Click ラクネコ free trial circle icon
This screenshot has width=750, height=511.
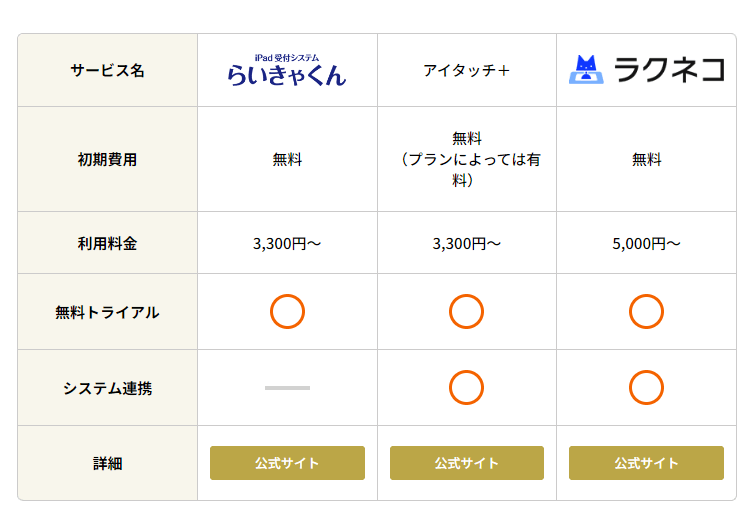646,312
